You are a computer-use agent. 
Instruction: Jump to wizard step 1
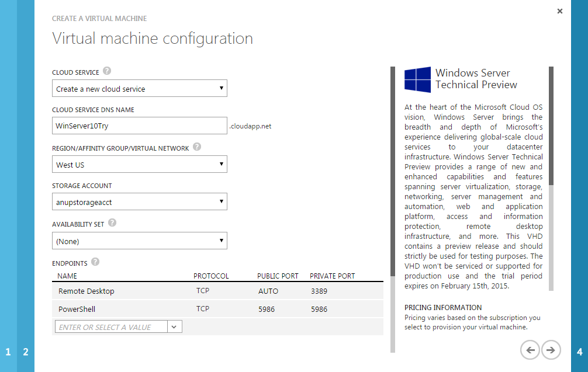coord(8,352)
